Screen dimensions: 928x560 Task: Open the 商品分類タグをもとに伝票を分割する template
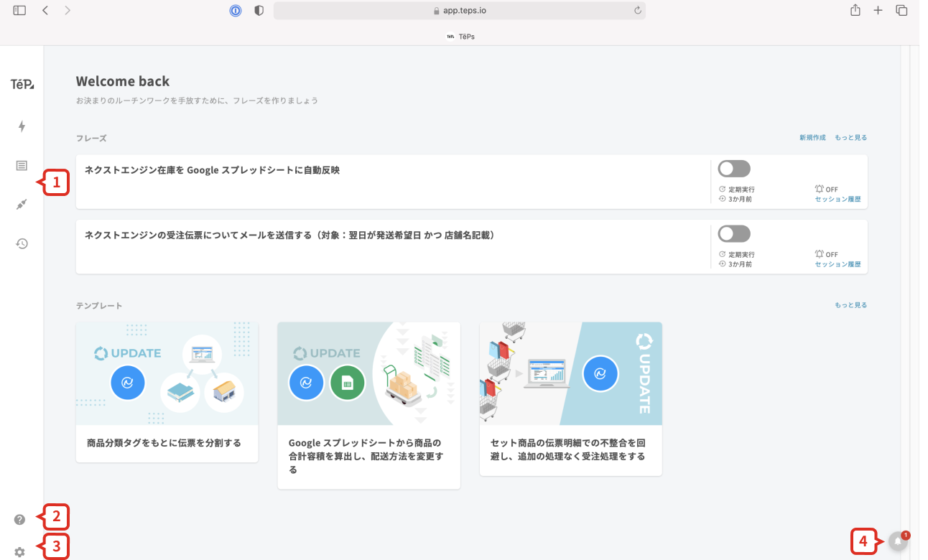click(x=167, y=392)
